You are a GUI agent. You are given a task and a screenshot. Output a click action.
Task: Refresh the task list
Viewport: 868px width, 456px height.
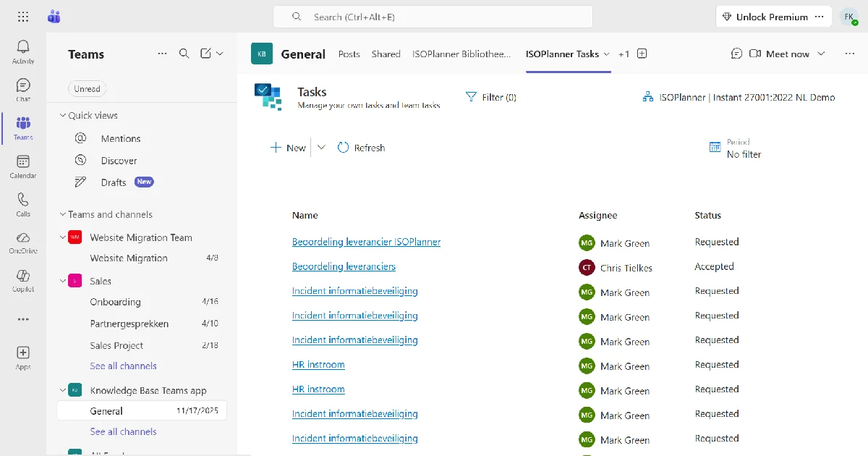[361, 148]
